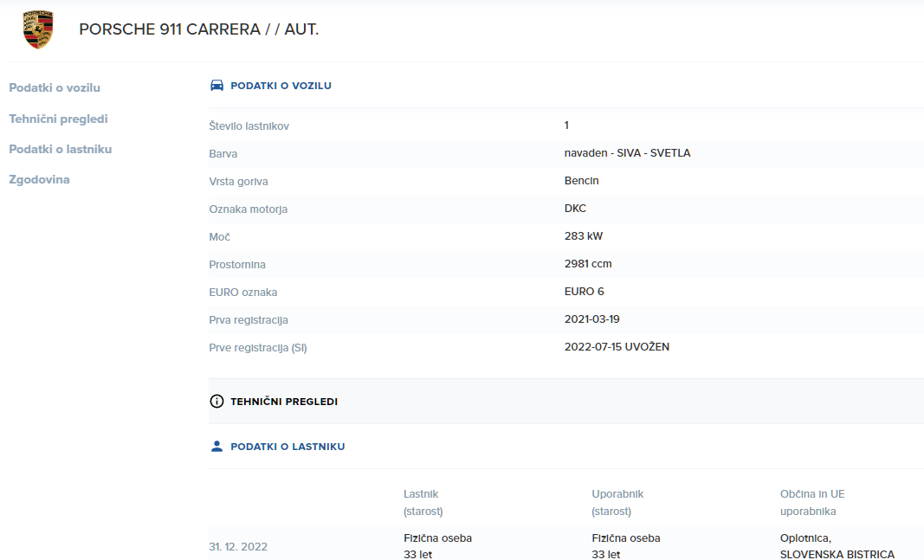Click the Uporabnik (starost) column header
Screen dimensions: 924x560
pyautogui.click(x=617, y=502)
